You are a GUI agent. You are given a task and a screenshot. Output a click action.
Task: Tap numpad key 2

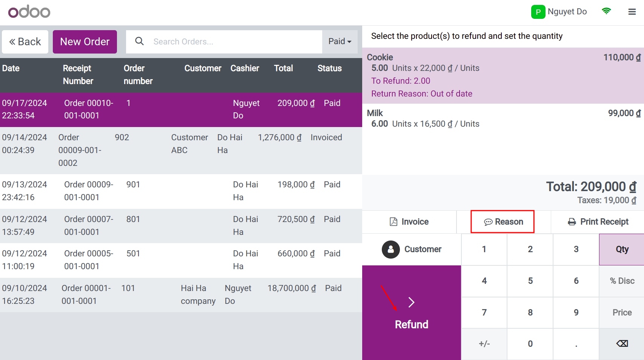click(x=530, y=250)
